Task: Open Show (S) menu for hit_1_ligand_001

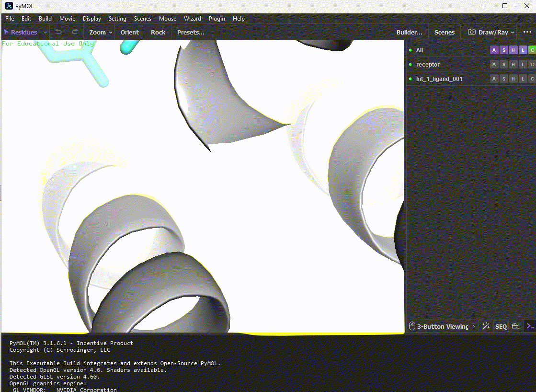Action: [503, 79]
